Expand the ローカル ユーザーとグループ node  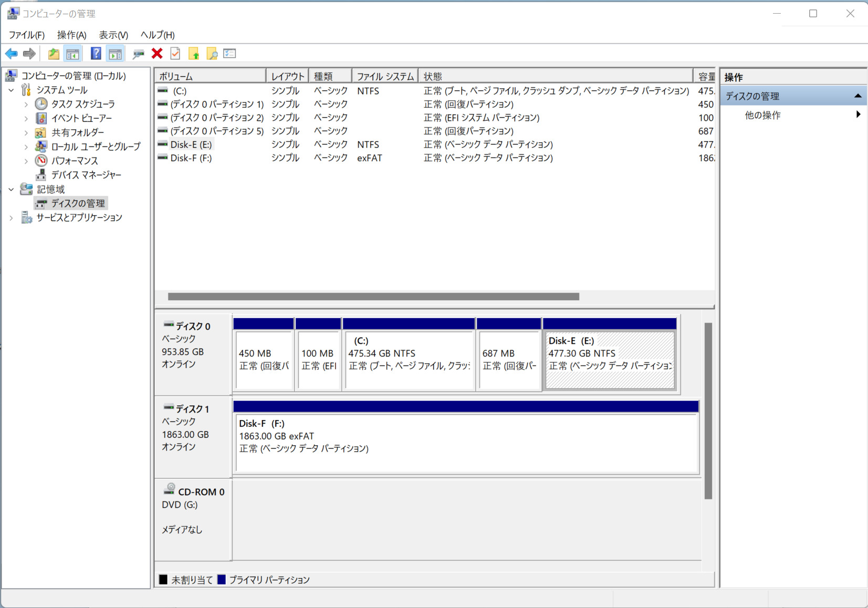(x=26, y=147)
